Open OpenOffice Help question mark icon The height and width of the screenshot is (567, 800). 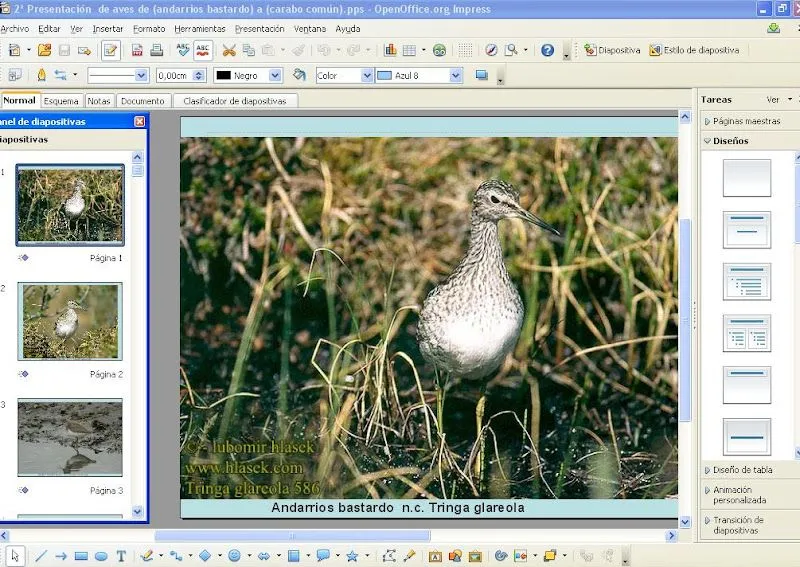click(547, 50)
